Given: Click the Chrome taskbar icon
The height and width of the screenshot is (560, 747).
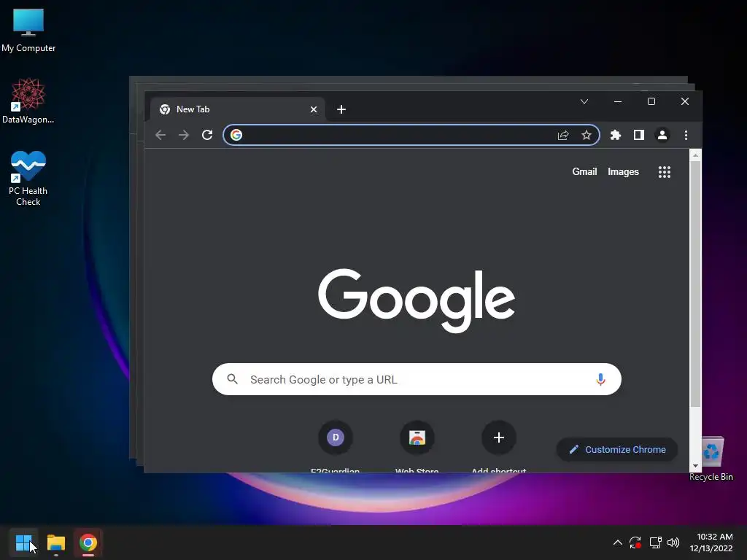Looking at the screenshot, I should click(x=88, y=542).
